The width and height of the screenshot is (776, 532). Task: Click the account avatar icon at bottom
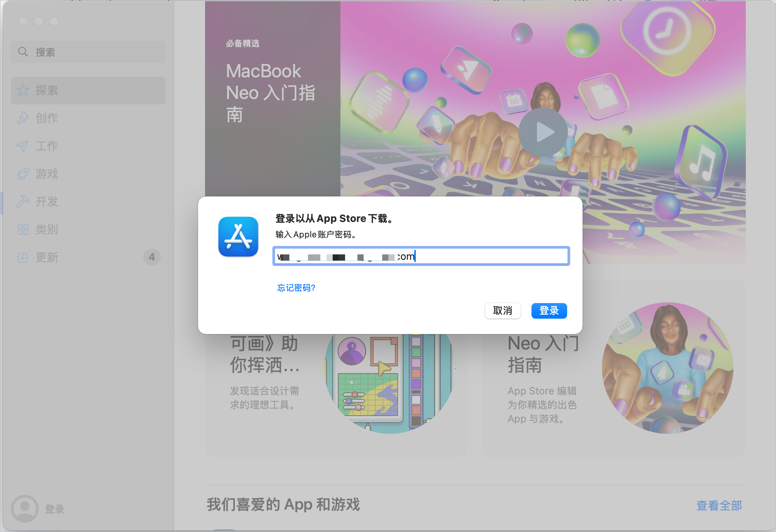coord(25,509)
